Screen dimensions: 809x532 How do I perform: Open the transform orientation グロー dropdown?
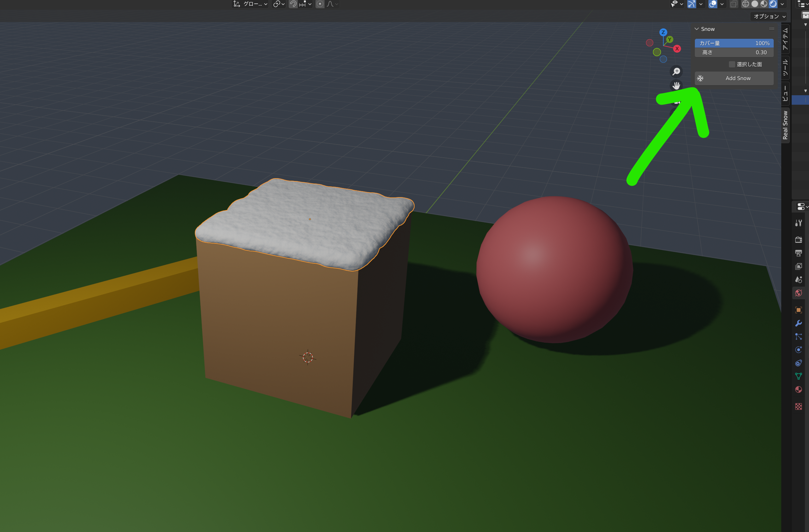[251, 4]
